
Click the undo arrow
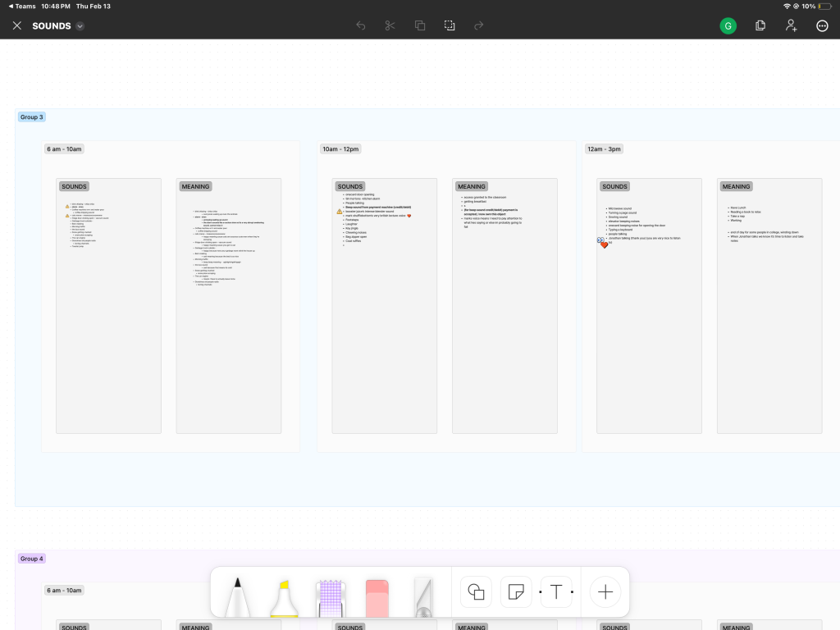pyautogui.click(x=361, y=25)
